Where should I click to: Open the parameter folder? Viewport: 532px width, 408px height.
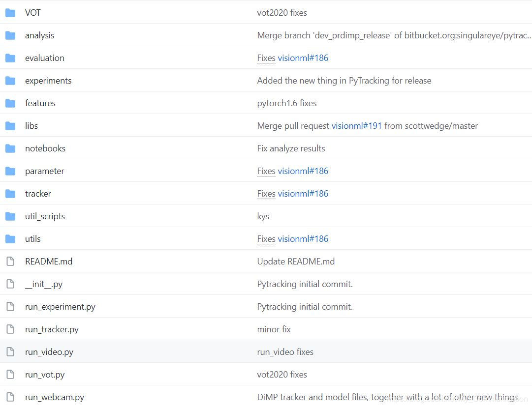[44, 171]
